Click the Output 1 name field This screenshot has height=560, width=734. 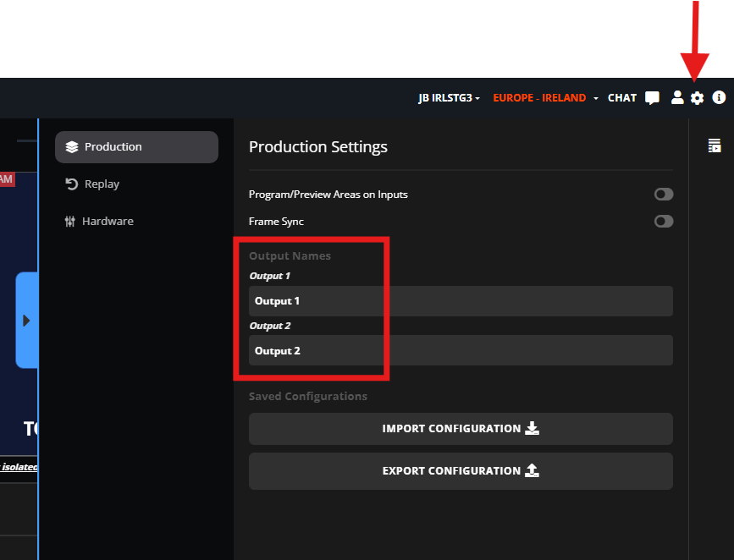(461, 301)
